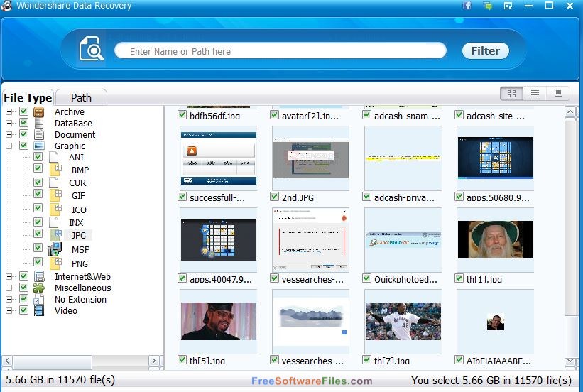Screen dimensions: 583x392
Task: Click the BMP file type icon
Action: (x=56, y=170)
